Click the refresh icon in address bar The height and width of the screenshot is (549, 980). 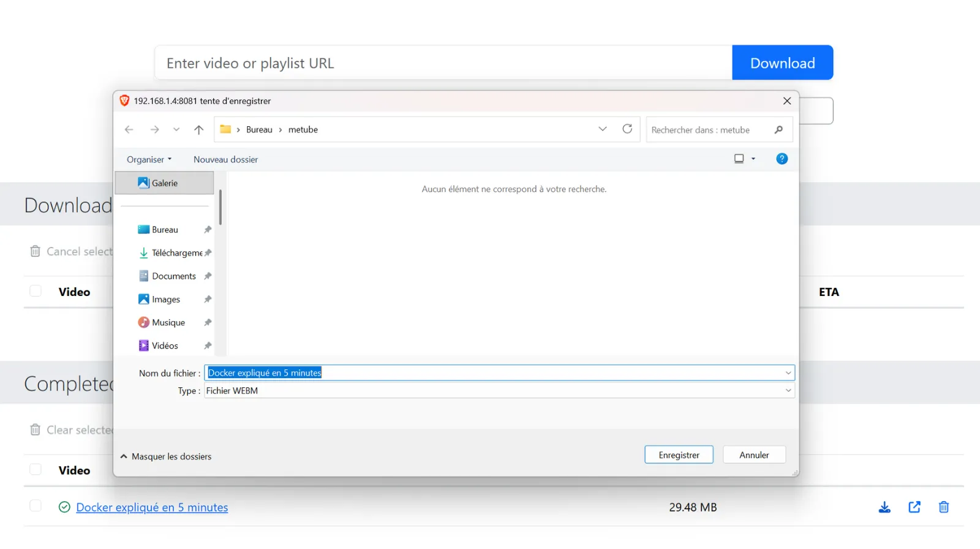[627, 129]
